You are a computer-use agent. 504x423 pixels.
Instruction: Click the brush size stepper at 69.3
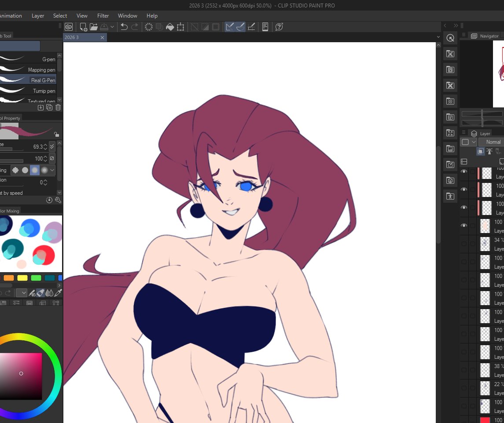pos(45,147)
